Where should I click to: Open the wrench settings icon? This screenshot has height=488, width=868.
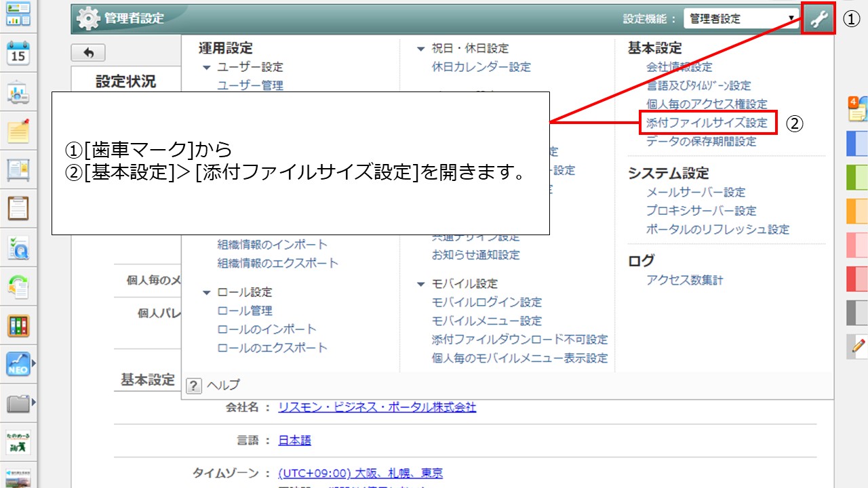[818, 19]
